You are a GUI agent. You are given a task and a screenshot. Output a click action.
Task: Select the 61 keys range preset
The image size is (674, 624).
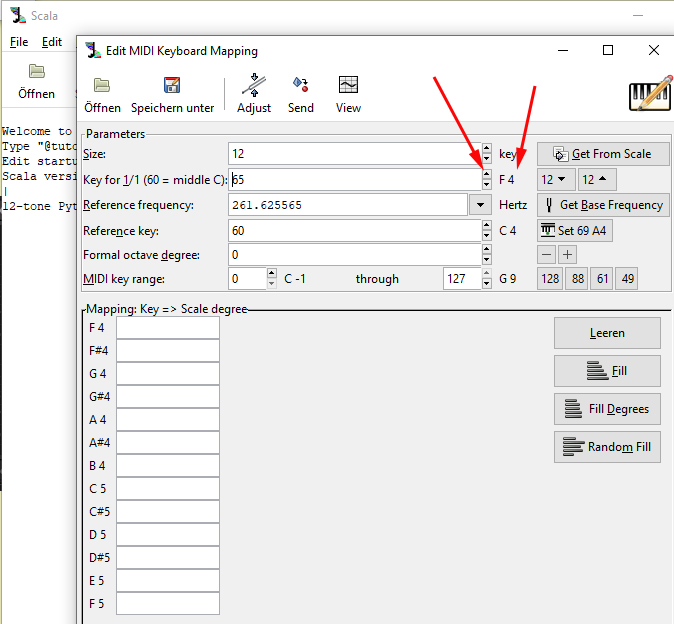click(x=603, y=279)
